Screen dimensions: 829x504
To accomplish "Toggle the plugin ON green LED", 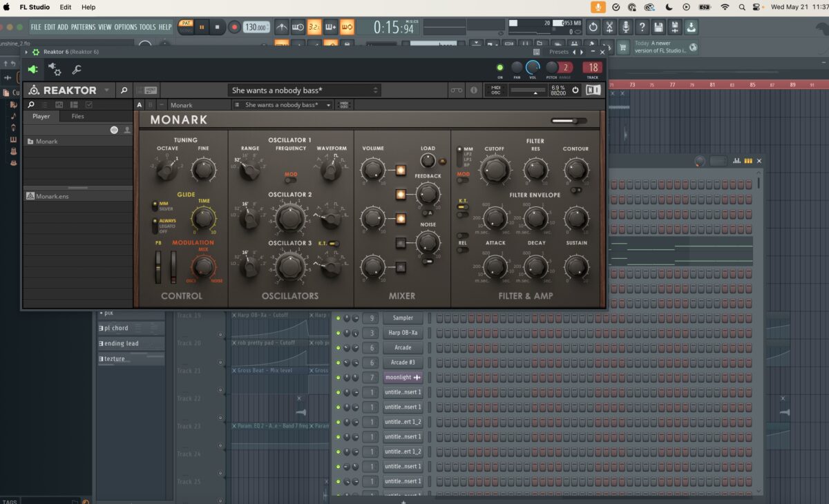I will (x=500, y=68).
